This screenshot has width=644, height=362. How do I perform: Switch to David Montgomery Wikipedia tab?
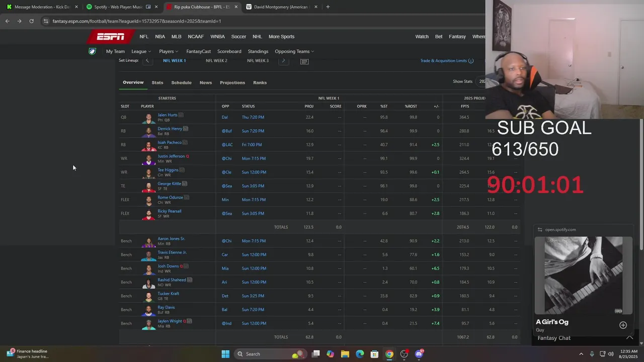click(x=281, y=7)
